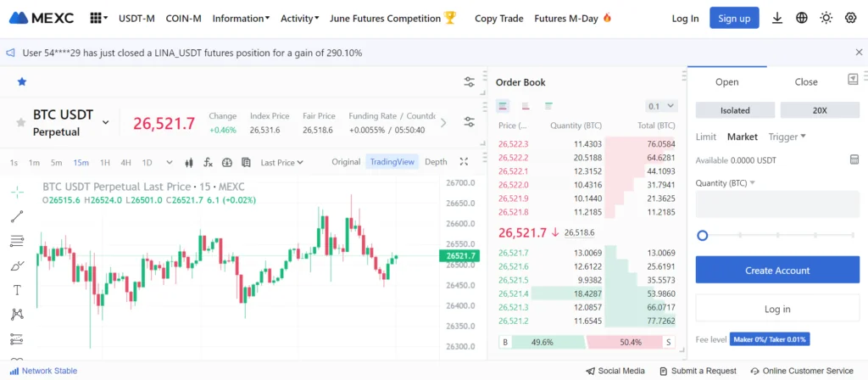The width and height of the screenshot is (868, 380).
Task: Open the Last Price dropdown
Action: click(x=281, y=162)
